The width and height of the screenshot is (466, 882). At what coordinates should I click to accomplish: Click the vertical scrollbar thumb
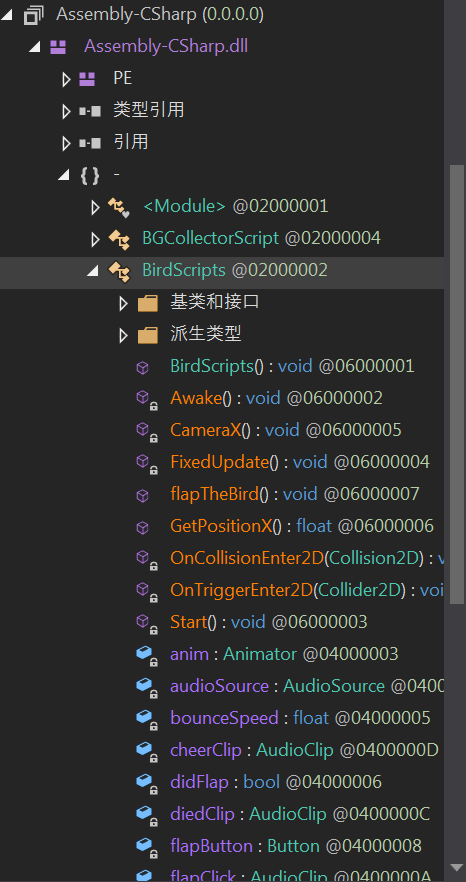click(455, 385)
